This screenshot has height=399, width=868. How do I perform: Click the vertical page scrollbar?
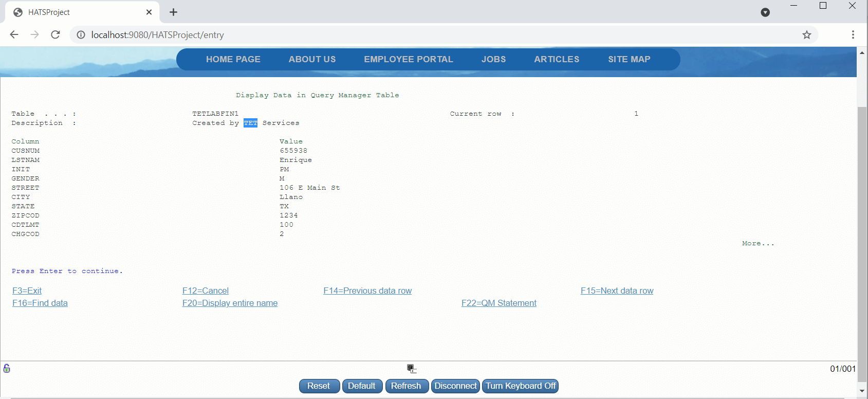(x=862, y=231)
